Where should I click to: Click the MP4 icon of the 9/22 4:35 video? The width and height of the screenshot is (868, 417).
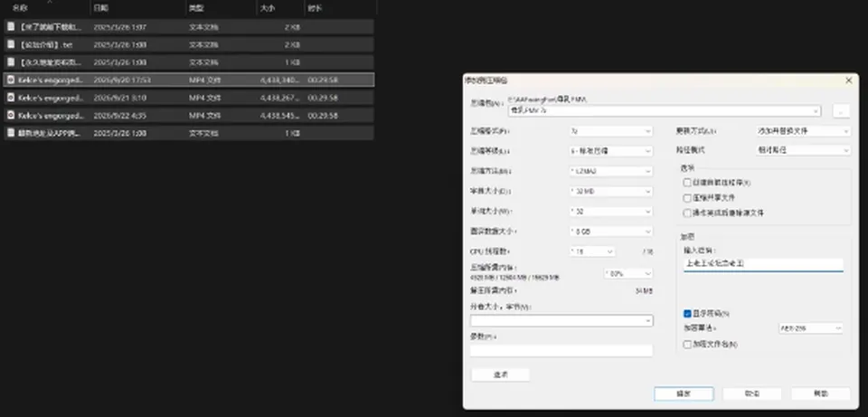[x=11, y=115]
